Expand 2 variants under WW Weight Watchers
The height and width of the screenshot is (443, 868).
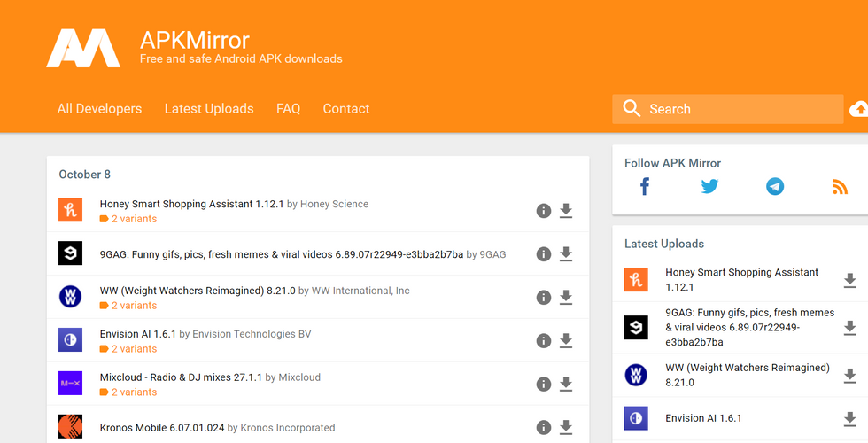[x=128, y=306]
